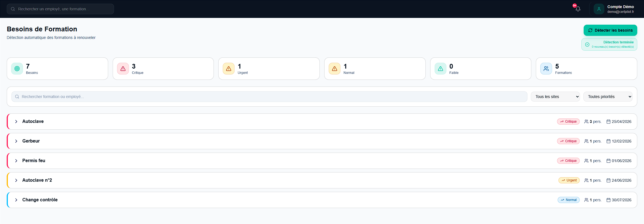
Task: Click the people icon in Autoclave n°2 row
Action: 586,180
